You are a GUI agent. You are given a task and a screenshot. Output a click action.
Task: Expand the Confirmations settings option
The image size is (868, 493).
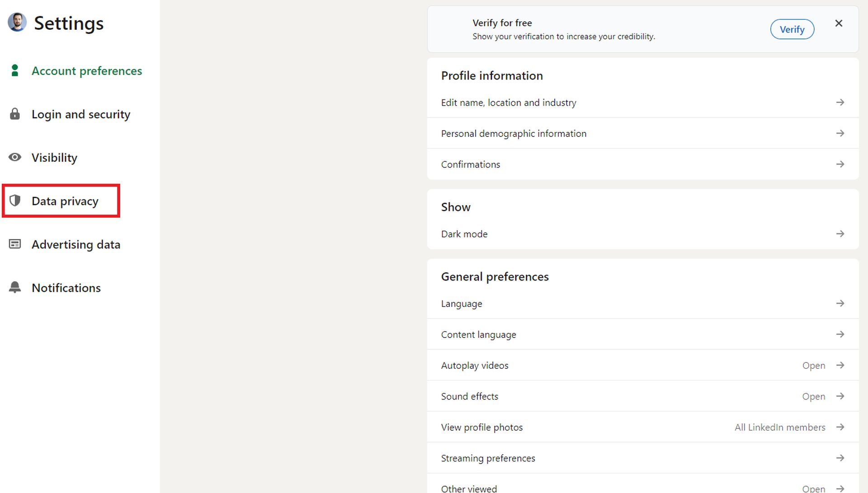pos(644,164)
